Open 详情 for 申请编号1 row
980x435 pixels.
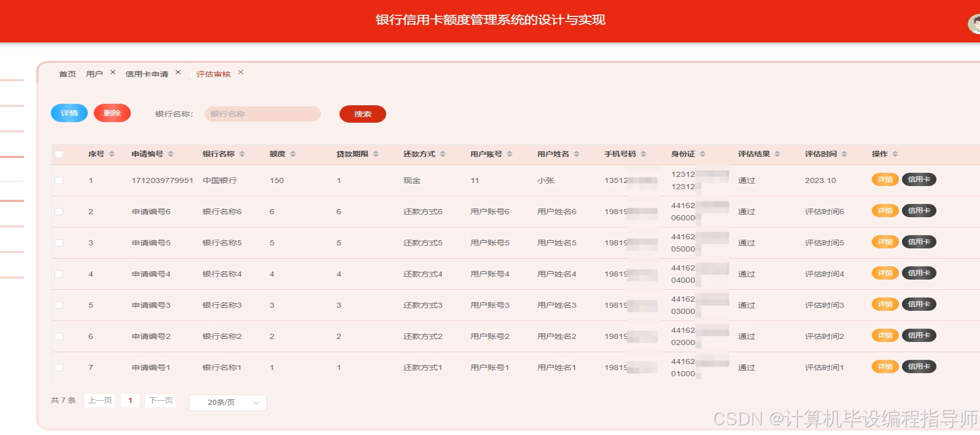[885, 367]
